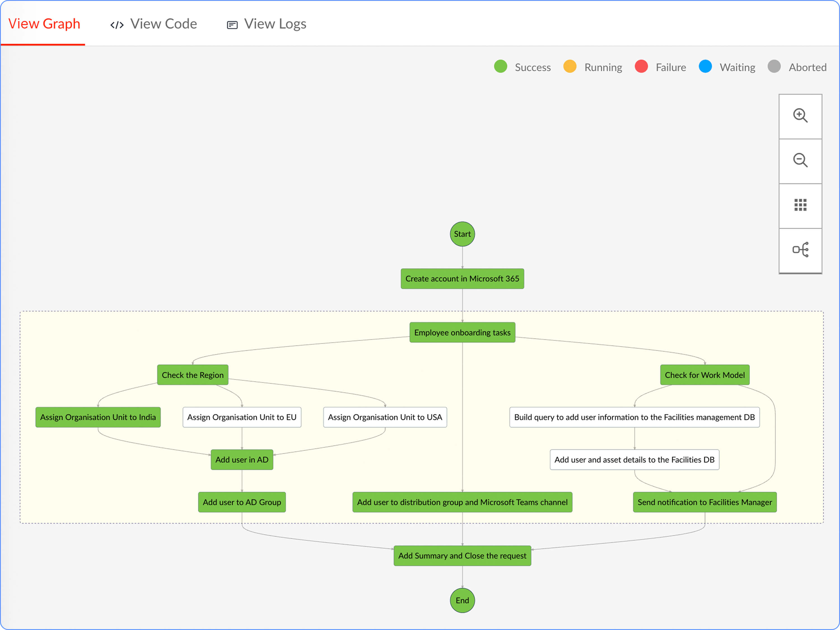The width and height of the screenshot is (840, 630).
Task: Open the View Logs tab
Action: point(275,24)
